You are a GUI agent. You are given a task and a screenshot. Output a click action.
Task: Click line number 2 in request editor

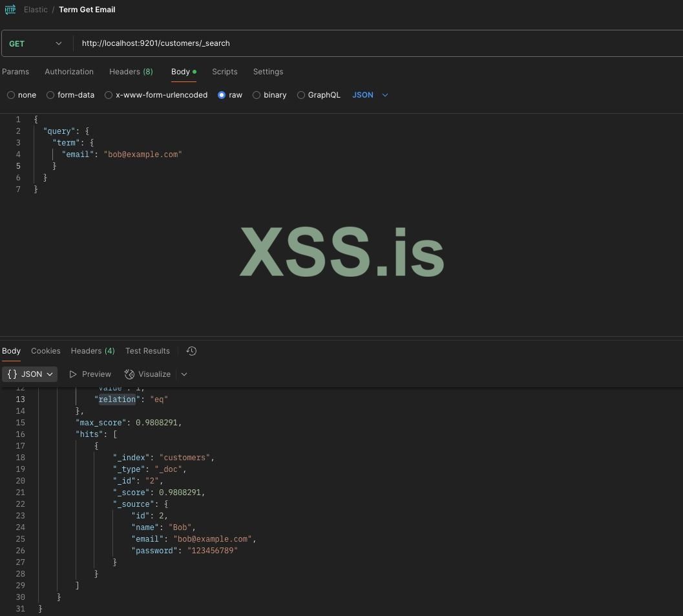[x=18, y=131]
